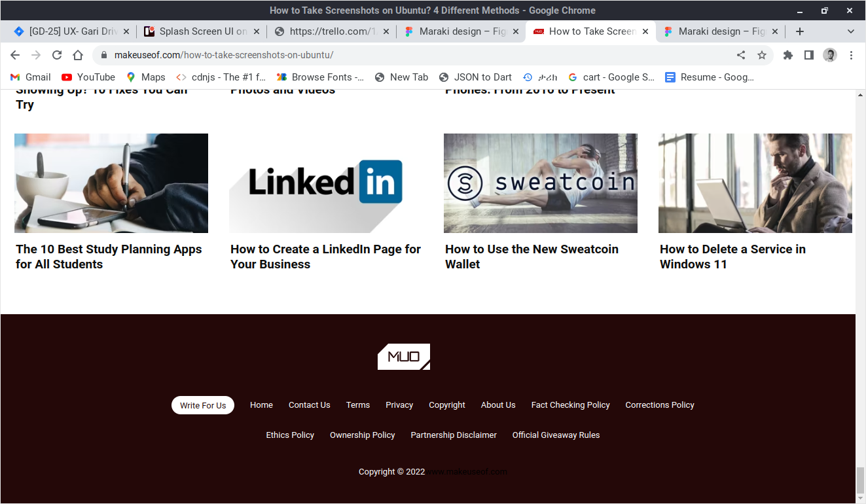The image size is (866, 504).
Task: Open the cart - Google Search bookmark
Action: tap(611, 77)
